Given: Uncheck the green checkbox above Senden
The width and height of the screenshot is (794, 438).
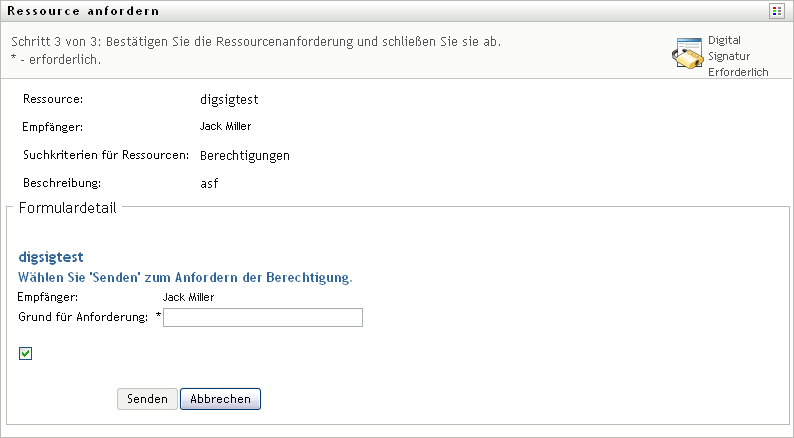Looking at the screenshot, I should pos(26,353).
